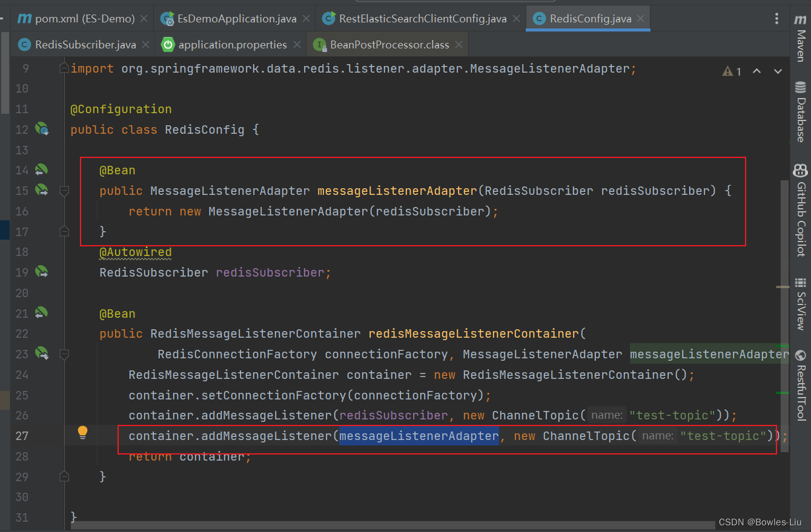Click the warning count indicator
This screenshot has width=811, height=532.
(732, 71)
